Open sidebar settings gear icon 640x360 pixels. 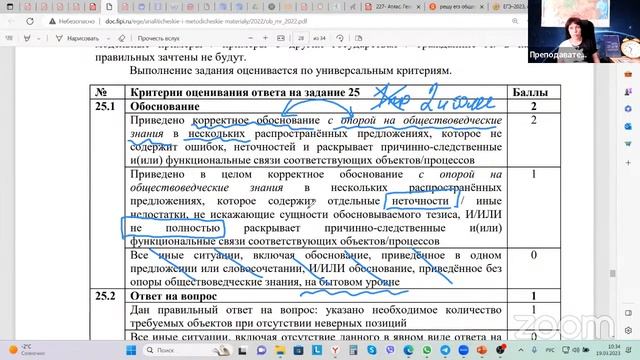pyautogui.click(x=628, y=330)
